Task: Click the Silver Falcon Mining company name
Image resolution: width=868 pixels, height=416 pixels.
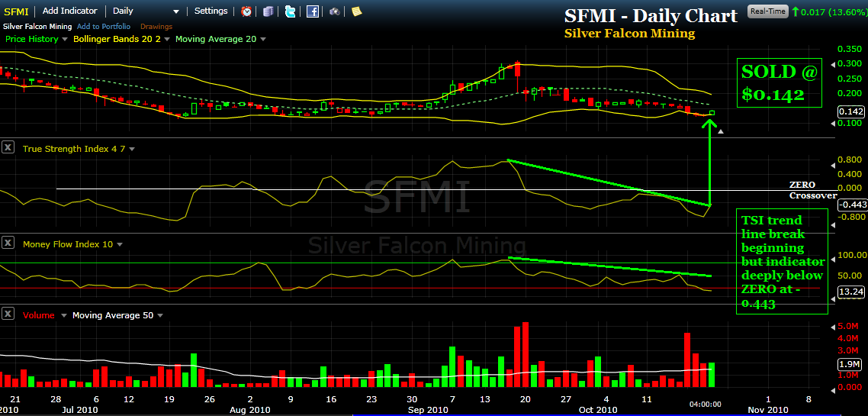Action: click(x=37, y=26)
